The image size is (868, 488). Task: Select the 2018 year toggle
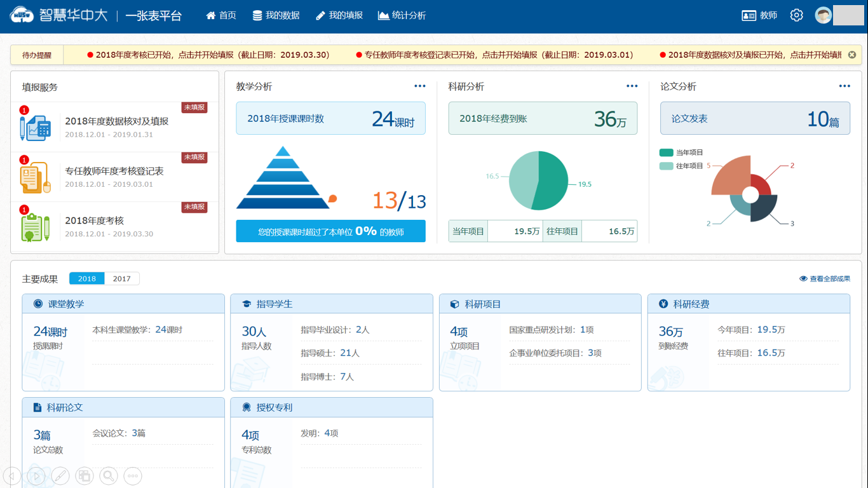87,279
